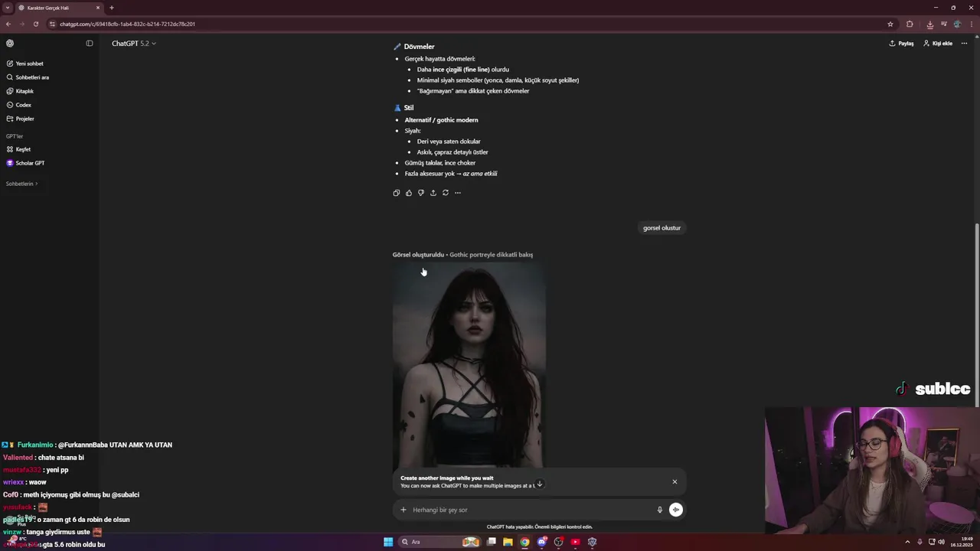Expand the Sohbetlerin section
The height and width of the screenshot is (551, 980).
click(x=21, y=184)
